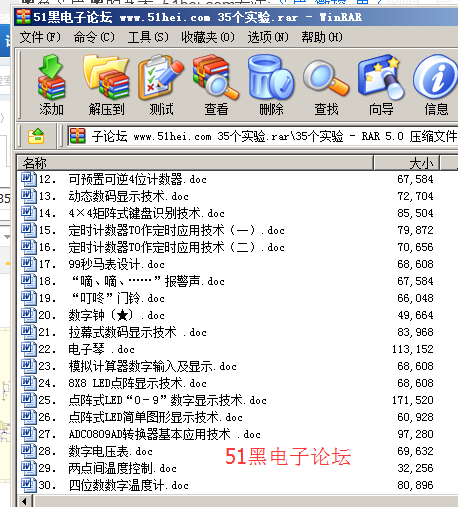Click the archive path address field
The width and height of the screenshot is (458, 507).
pos(263,136)
